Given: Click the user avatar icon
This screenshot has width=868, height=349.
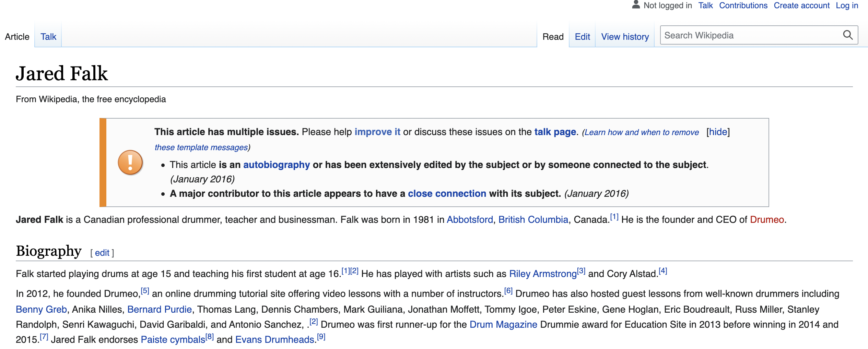Looking at the screenshot, I should click(636, 5).
